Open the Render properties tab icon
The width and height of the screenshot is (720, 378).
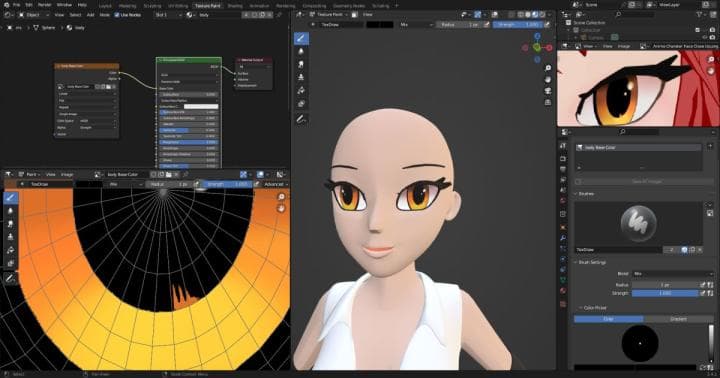[x=563, y=158]
